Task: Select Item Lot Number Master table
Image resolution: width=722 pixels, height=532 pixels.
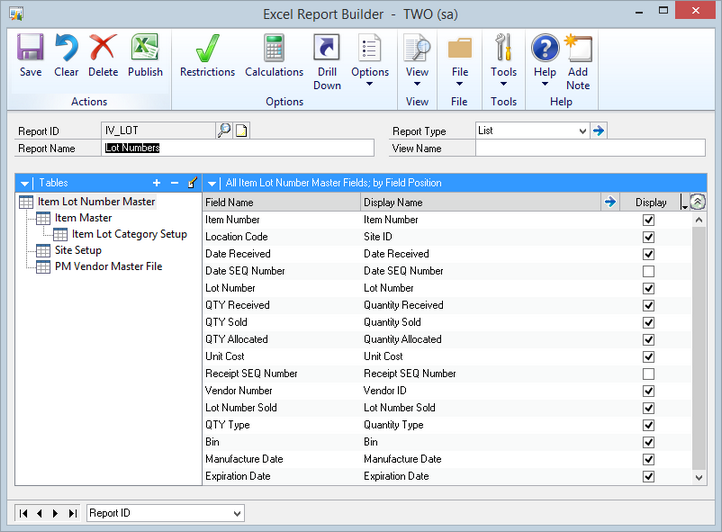Action: point(96,202)
